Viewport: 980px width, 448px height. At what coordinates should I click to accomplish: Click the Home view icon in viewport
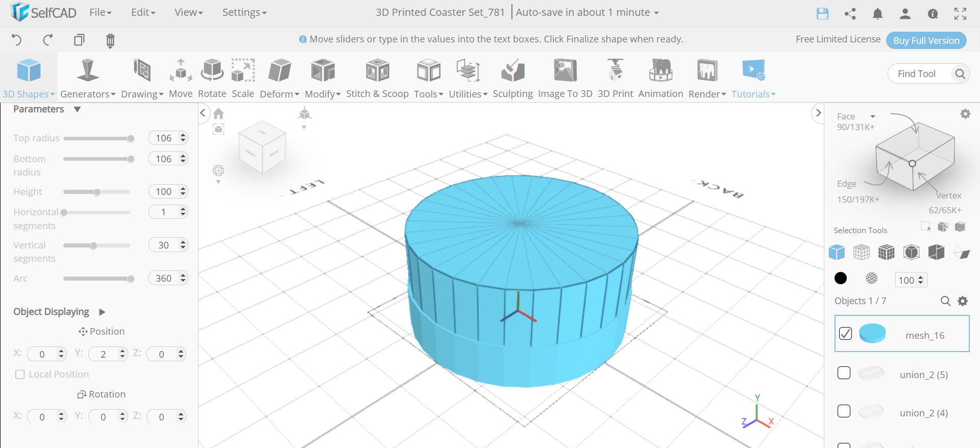pyautogui.click(x=218, y=113)
